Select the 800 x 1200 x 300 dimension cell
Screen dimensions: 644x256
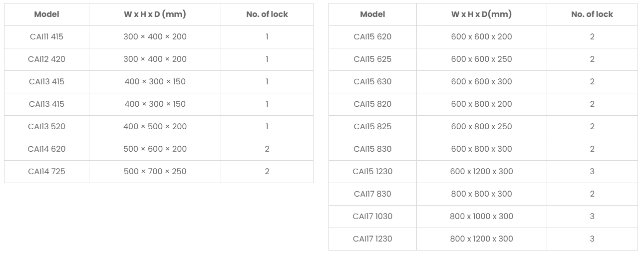click(481, 239)
